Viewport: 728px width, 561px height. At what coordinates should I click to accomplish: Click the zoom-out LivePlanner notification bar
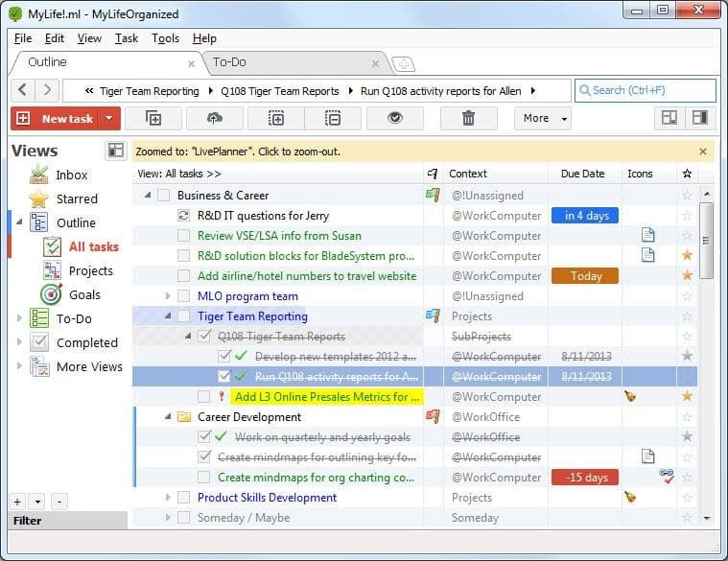point(412,152)
